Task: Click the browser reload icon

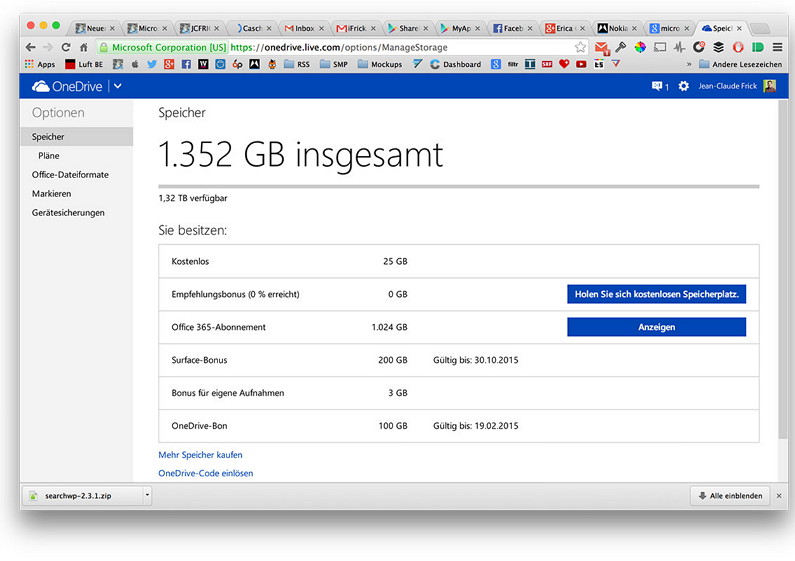Action: (x=66, y=48)
